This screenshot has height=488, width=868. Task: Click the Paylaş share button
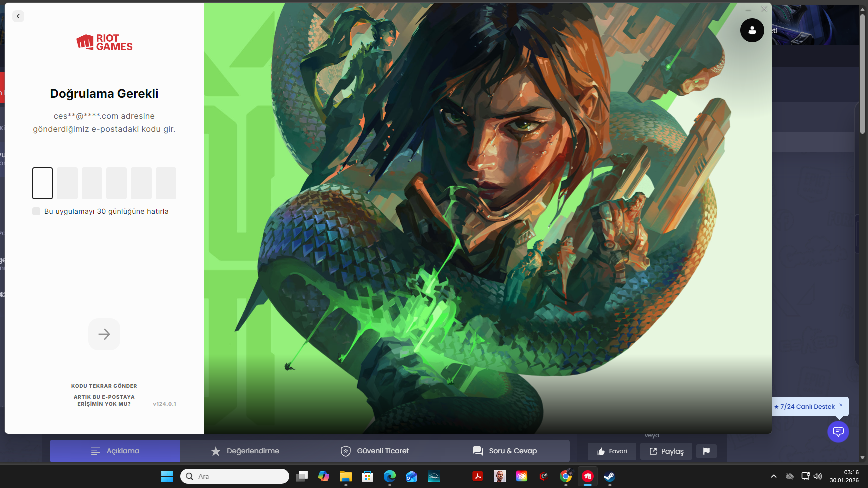666,451
